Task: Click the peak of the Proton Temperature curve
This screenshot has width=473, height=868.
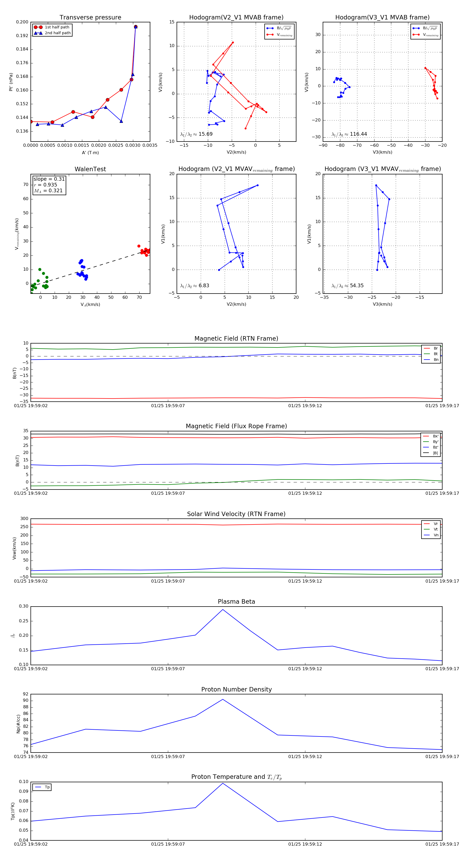Action: click(223, 783)
